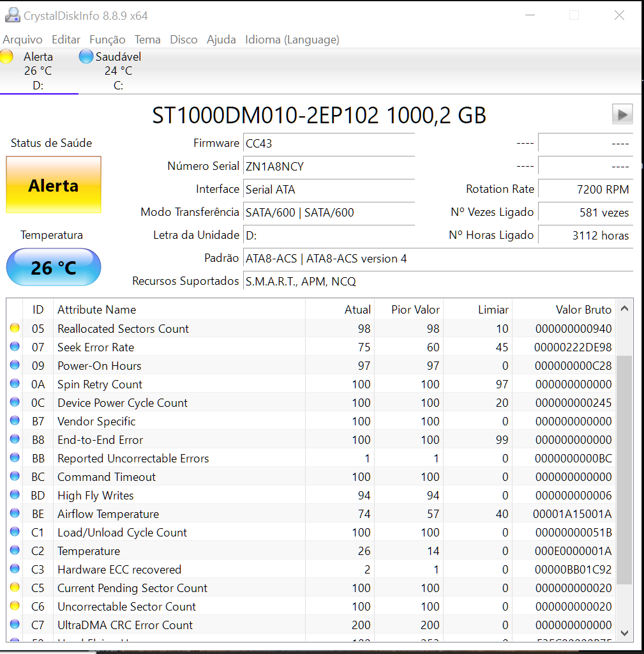This screenshot has width=644, height=654.
Task: Click the CrystalDiskInfo app icon in title bar
Action: tap(13, 15)
